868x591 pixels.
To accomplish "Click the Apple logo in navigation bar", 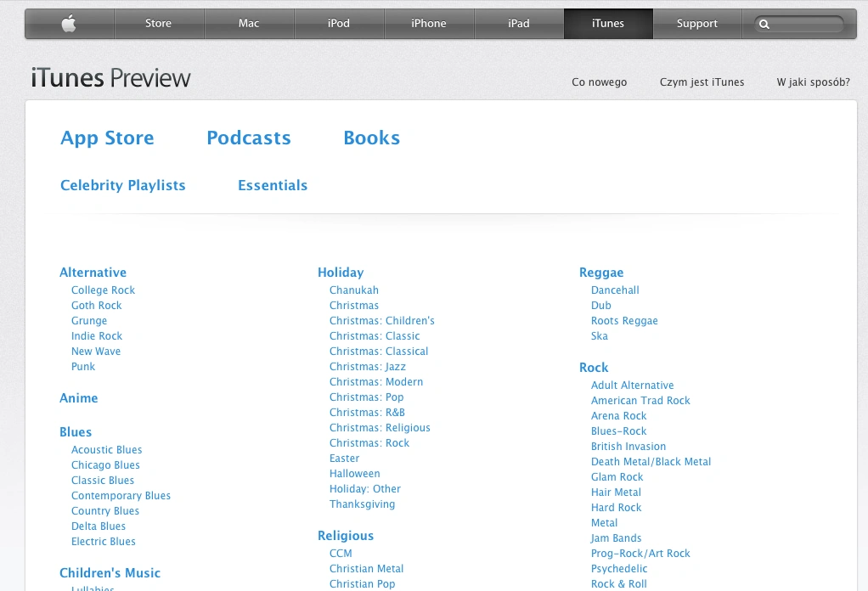I will (69, 23).
